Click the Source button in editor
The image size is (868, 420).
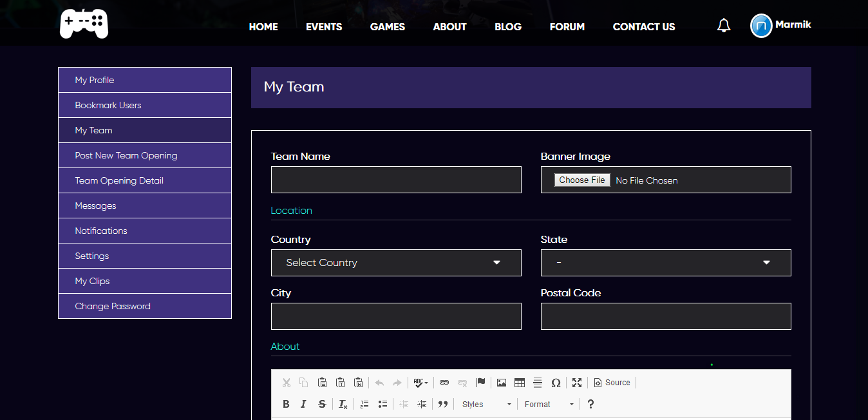point(612,383)
